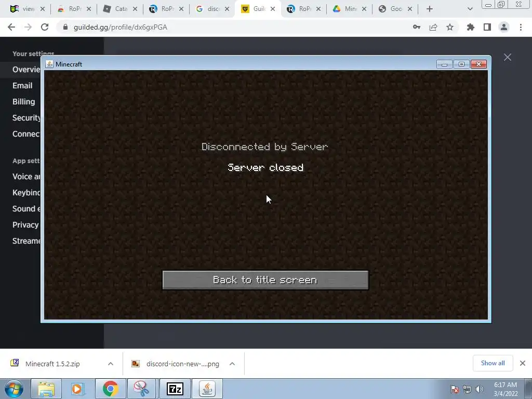This screenshot has height=399, width=532.
Task: Close the 'Cata' tab
Action: click(135, 9)
